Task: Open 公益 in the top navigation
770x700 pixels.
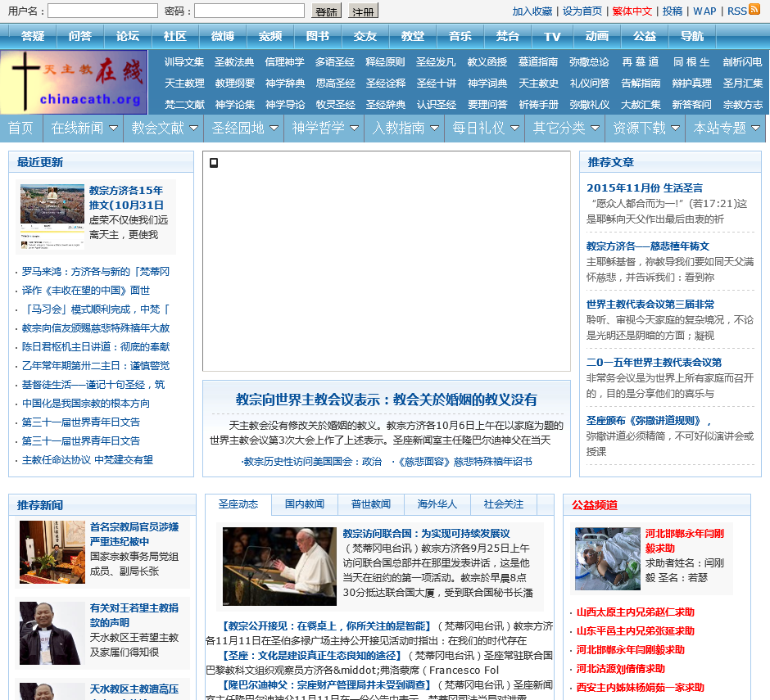Action: [x=645, y=36]
